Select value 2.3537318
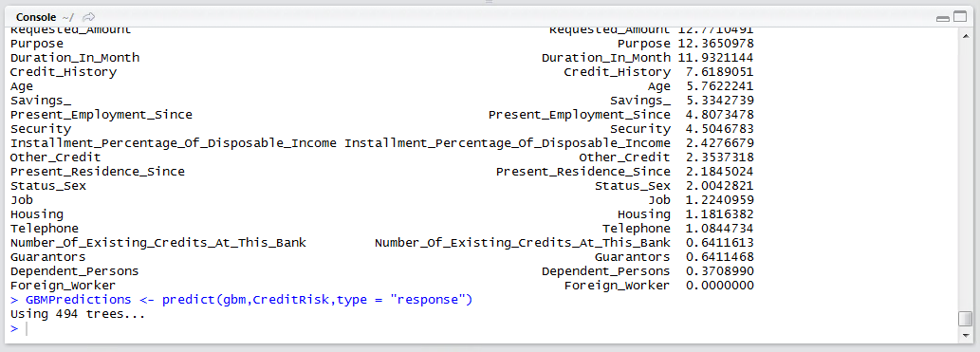 point(719,157)
